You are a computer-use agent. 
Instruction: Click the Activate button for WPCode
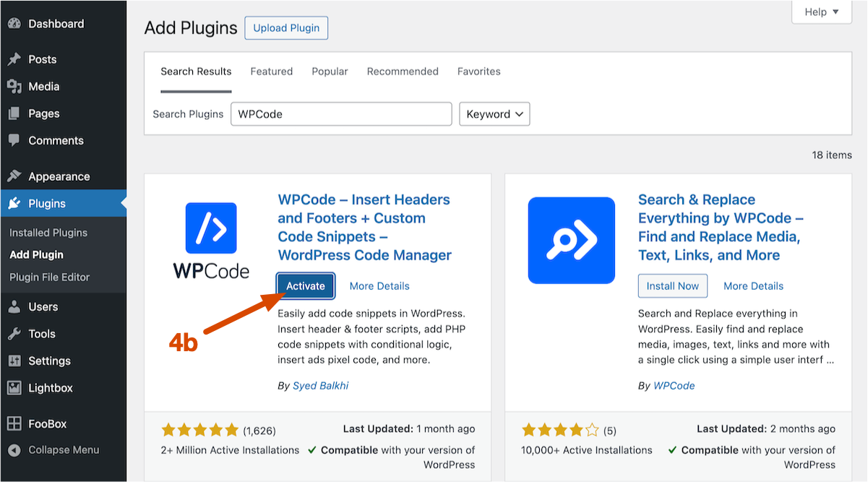pyautogui.click(x=306, y=286)
